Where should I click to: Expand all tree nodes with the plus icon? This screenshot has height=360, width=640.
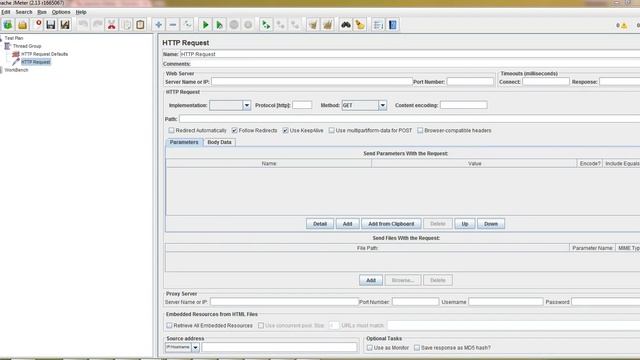(x=158, y=25)
